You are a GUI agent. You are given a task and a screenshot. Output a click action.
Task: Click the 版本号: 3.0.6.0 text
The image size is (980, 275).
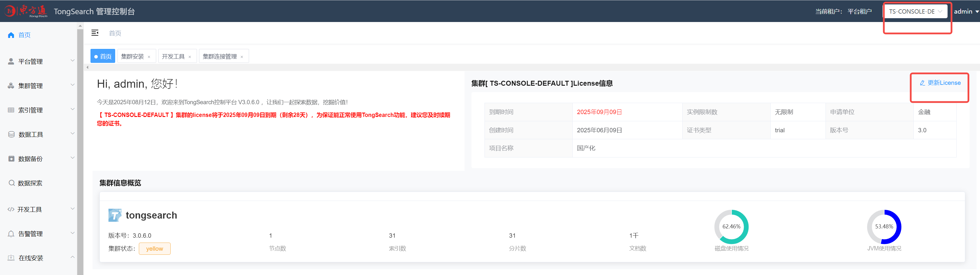coord(130,236)
